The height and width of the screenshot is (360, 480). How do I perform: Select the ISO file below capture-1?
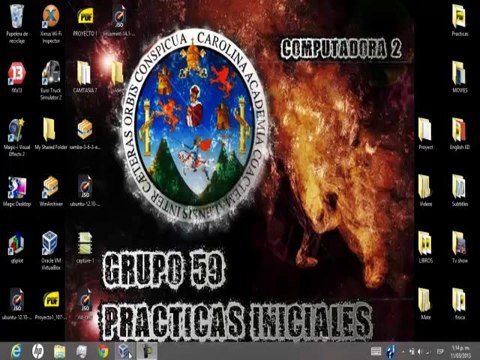point(85,304)
